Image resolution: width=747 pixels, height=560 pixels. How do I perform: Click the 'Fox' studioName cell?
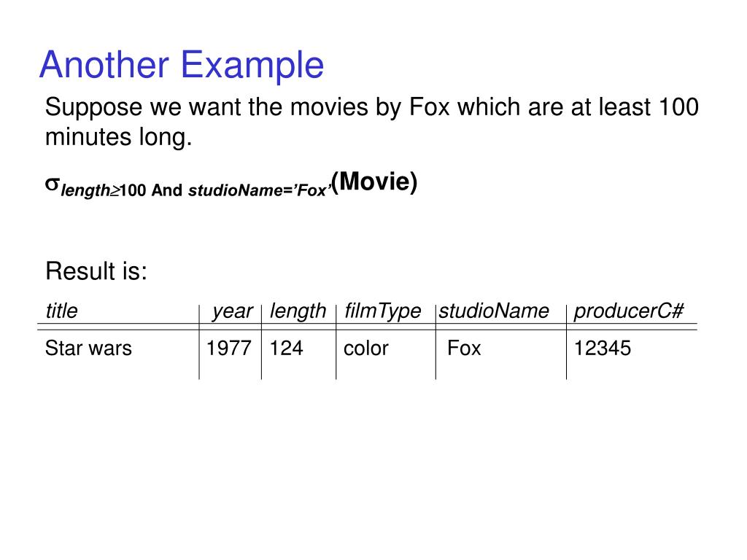point(464,348)
